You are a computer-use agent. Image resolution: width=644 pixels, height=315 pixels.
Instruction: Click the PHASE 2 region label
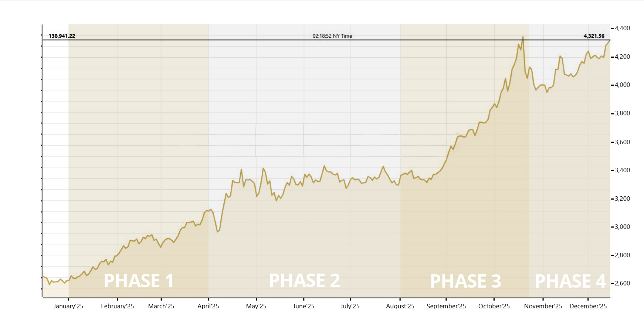tap(304, 280)
